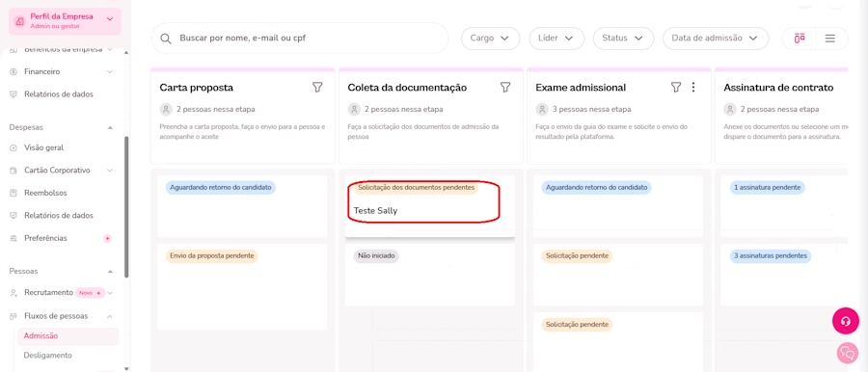Open Relatórios de dados under Despesas
This screenshot has height=372, width=868.
pos(59,215)
